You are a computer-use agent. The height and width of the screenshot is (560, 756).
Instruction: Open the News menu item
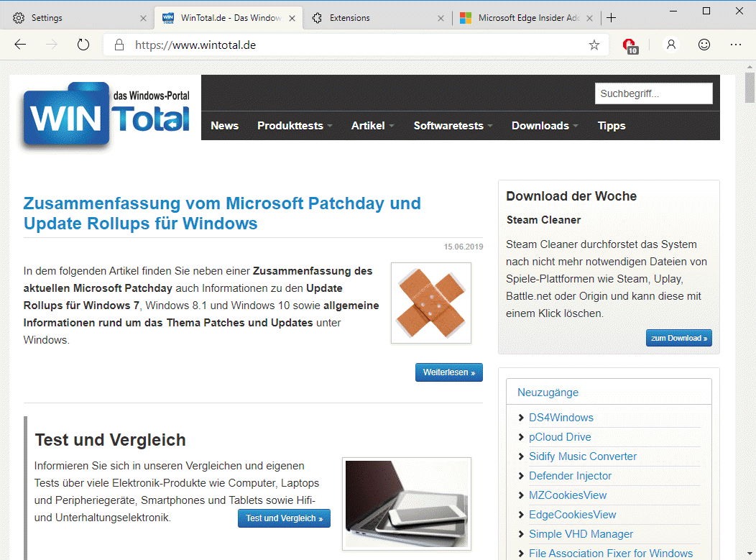pyautogui.click(x=225, y=126)
